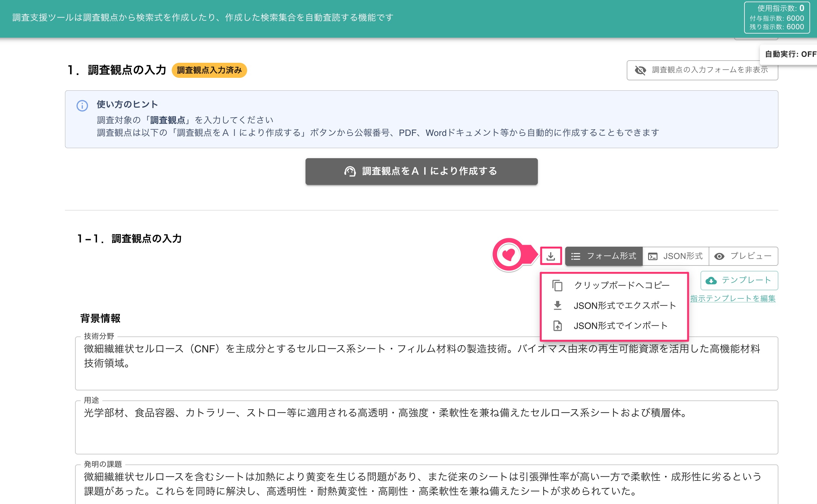Click the 付与指示数: 6000 text
This screenshot has height=504, width=817.
point(776,18)
